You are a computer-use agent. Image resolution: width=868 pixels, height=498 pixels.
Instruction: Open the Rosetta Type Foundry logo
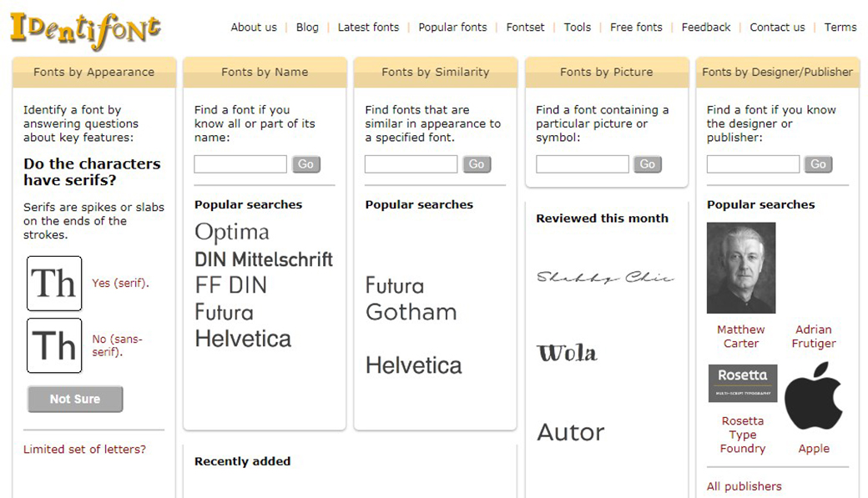click(x=743, y=383)
